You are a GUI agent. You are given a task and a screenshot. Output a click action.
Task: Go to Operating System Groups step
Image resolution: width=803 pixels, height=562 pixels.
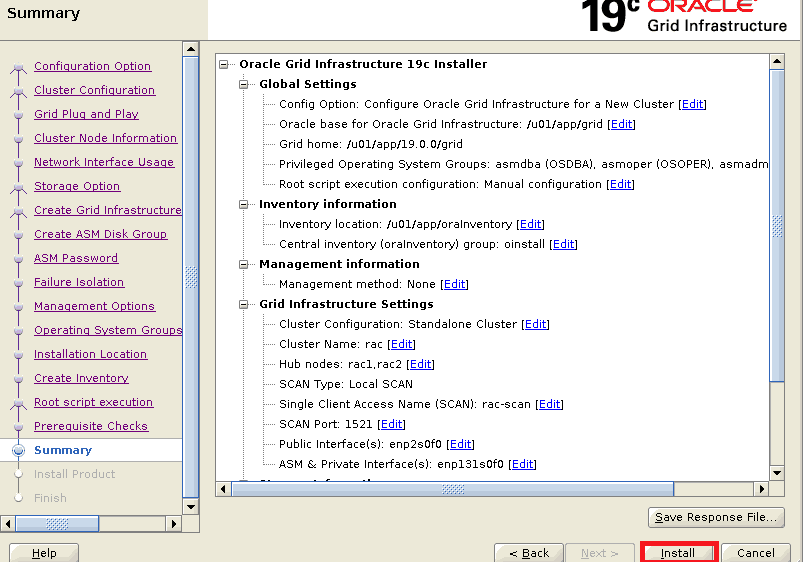pyautogui.click(x=108, y=330)
